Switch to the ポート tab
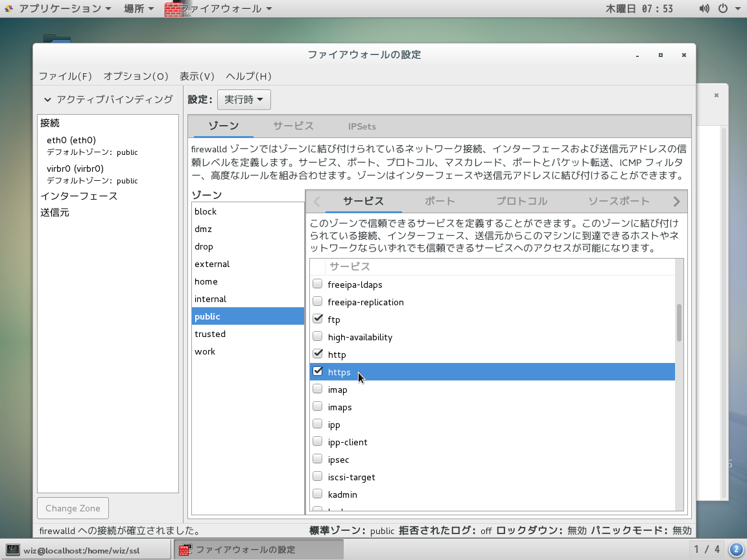 [440, 202]
